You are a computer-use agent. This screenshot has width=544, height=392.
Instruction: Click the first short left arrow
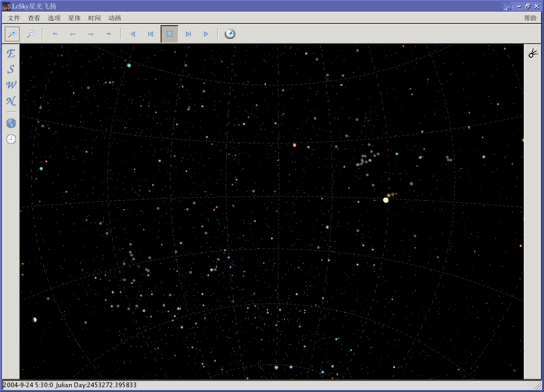55,34
